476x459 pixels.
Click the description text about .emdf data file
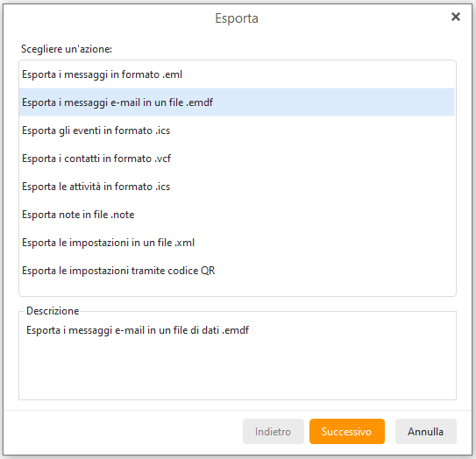(x=138, y=330)
